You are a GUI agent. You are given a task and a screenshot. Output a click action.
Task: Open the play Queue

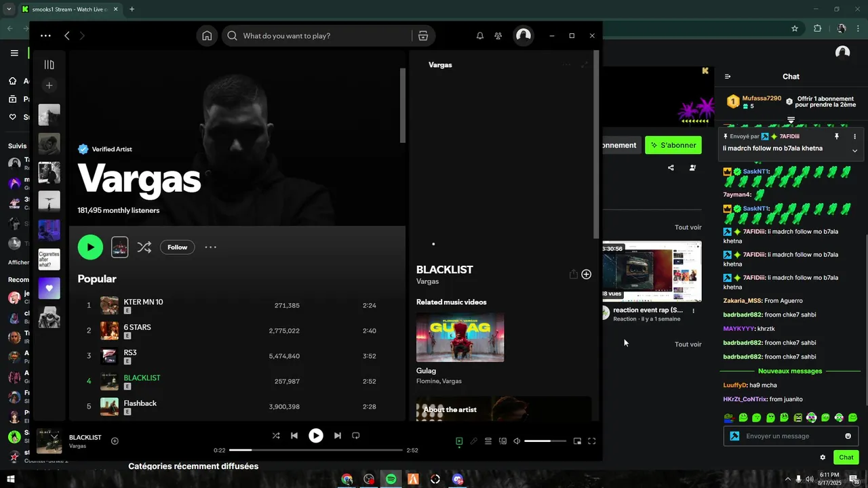pyautogui.click(x=488, y=441)
